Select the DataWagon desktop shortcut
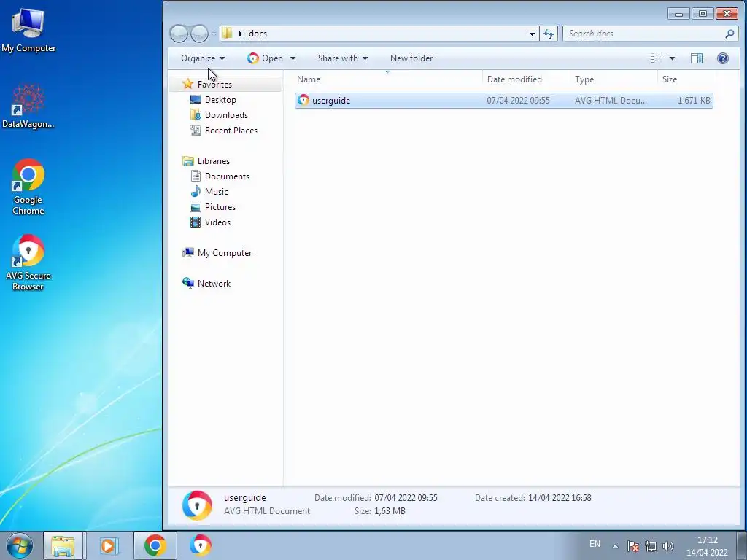This screenshot has width=747, height=560. click(x=28, y=106)
